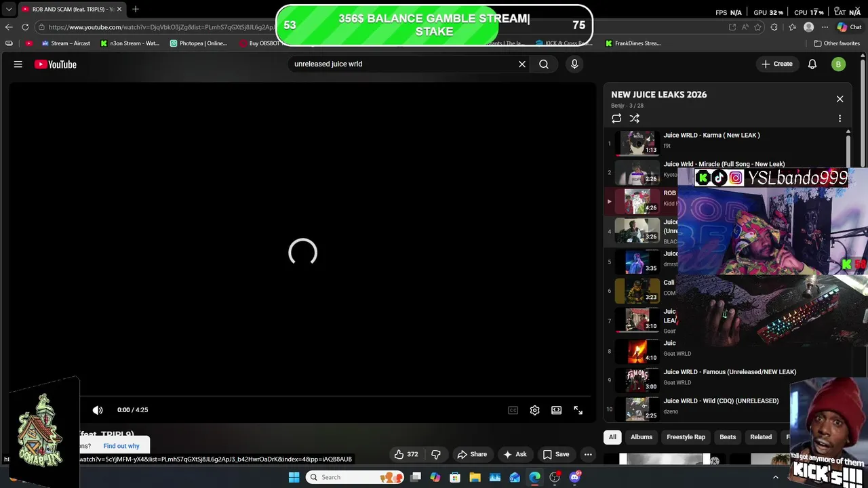Toggle closed captions on the player
This screenshot has width=868, height=488.
(x=513, y=410)
